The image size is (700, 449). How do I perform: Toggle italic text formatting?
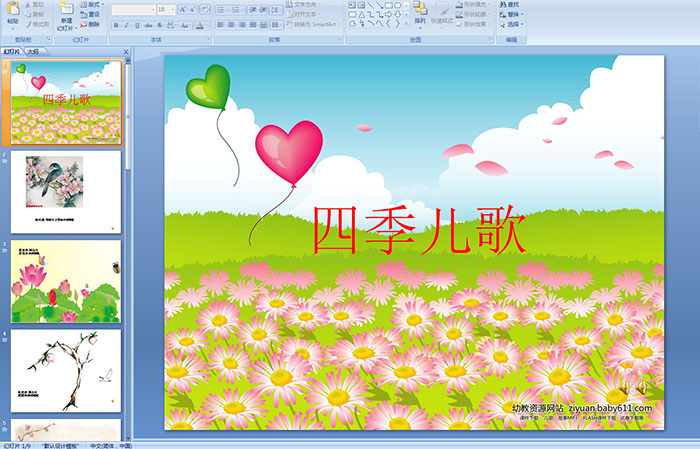124,24
